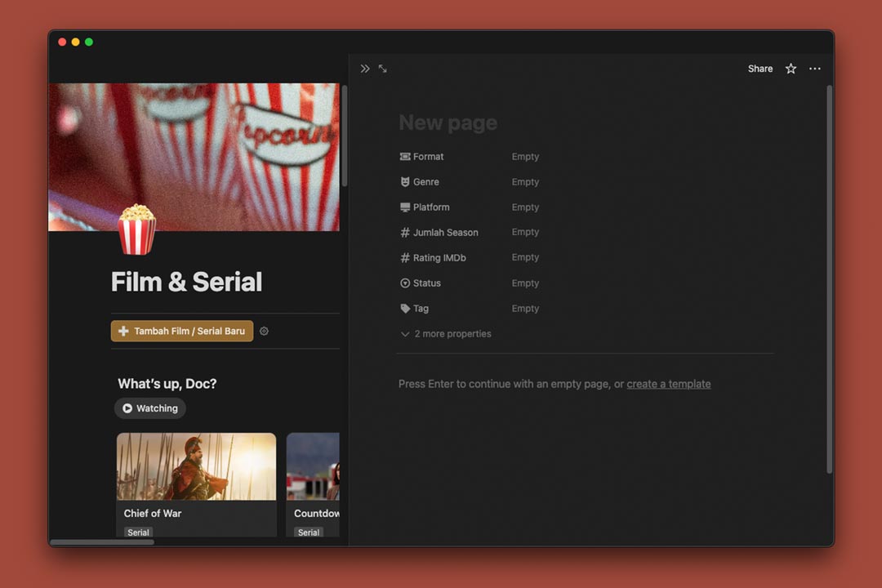
Task: Click the plus icon on Tambah Film button
Action: 123,331
